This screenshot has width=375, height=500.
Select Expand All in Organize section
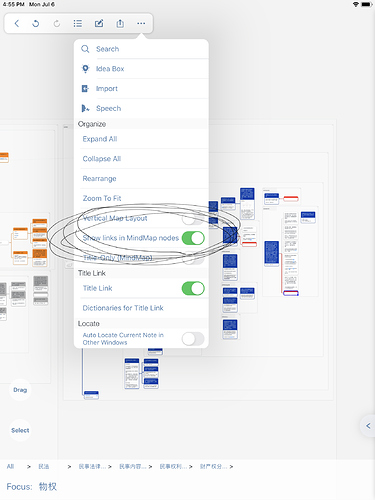(141, 139)
